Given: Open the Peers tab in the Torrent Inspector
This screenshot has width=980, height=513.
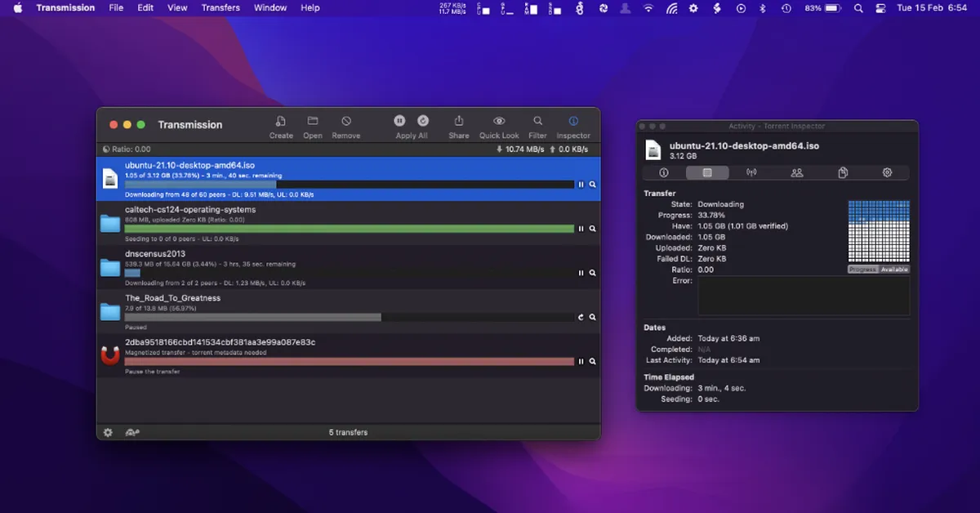Looking at the screenshot, I should [796, 172].
